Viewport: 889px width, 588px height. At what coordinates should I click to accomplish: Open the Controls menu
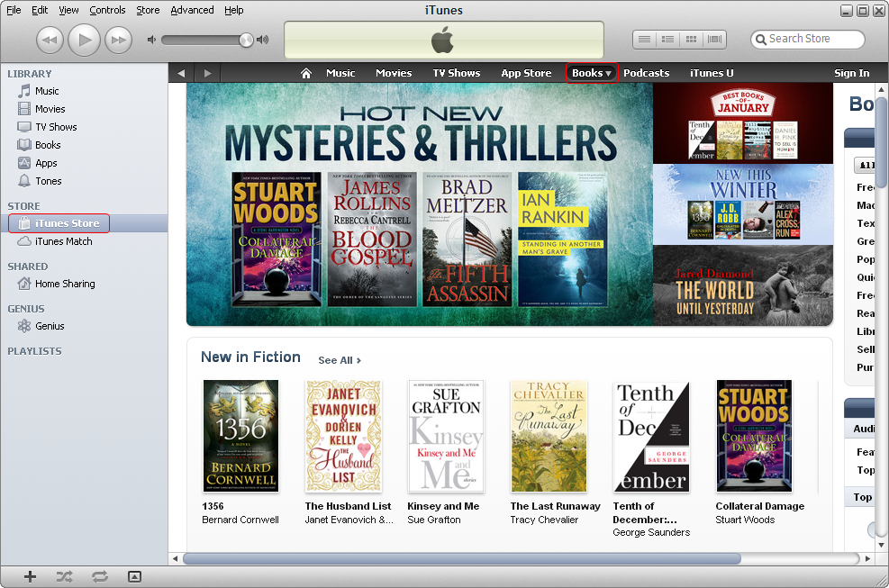[x=107, y=10]
